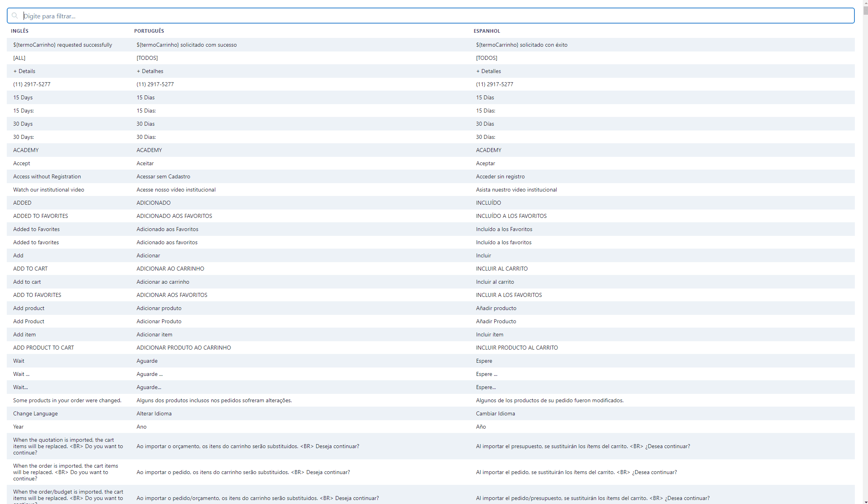This screenshot has width=868, height=504.
Task: Select 'Access without Registration' cell
Action: [x=47, y=176]
